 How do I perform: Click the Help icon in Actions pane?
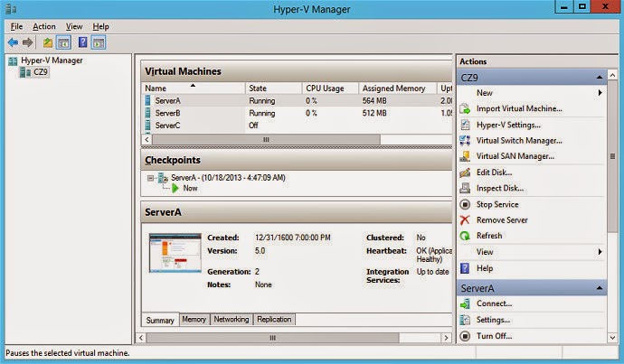point(465,268)
